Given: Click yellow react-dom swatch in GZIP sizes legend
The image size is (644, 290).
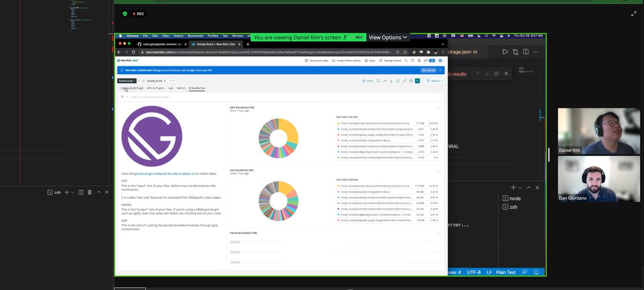Looking at the screenshot, I should tap(338, 122).
